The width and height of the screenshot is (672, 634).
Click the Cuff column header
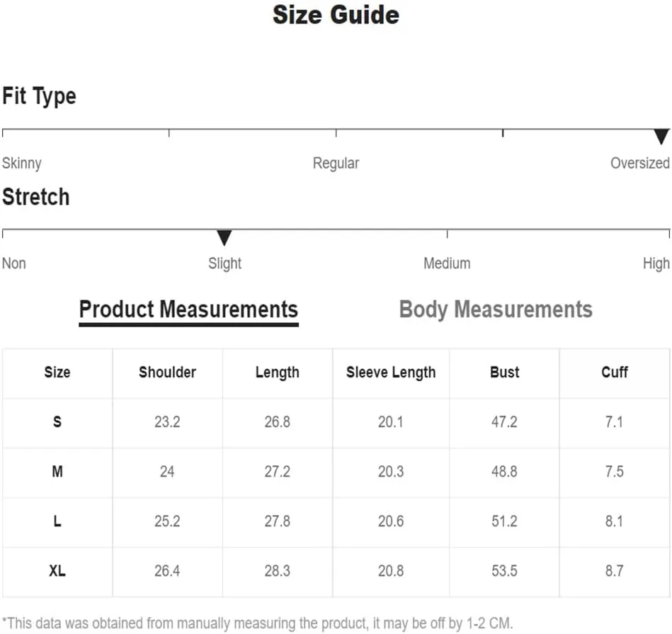pyautogui.click(x=615, y=372)
